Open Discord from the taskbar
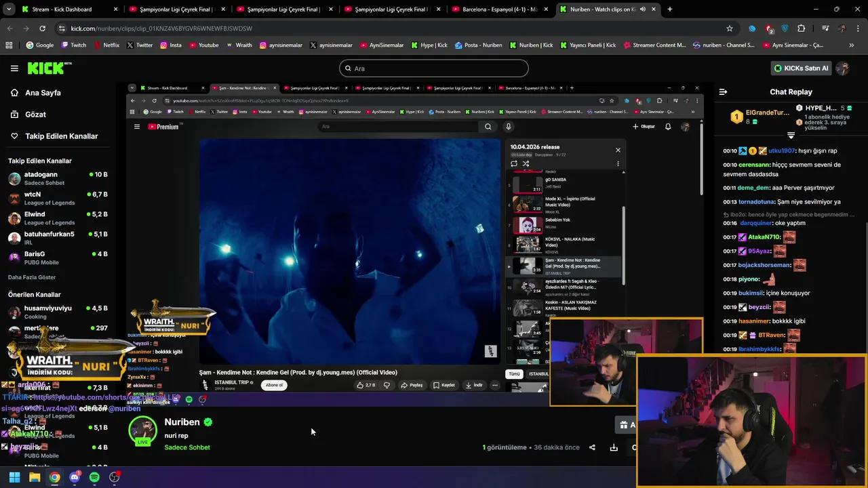The width and height of the screenshot is (868, 488). [75, 477]
